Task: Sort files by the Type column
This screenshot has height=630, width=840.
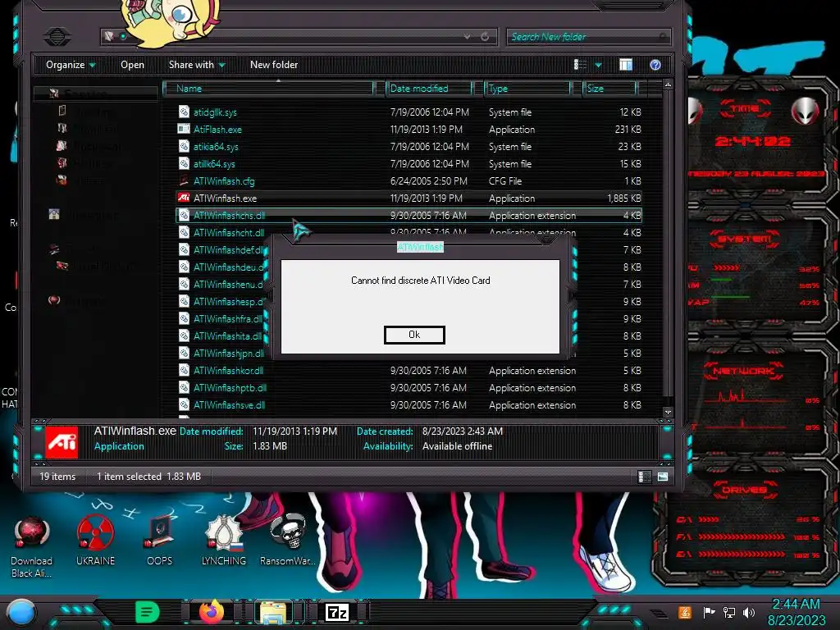Action: tap(527, 89)
